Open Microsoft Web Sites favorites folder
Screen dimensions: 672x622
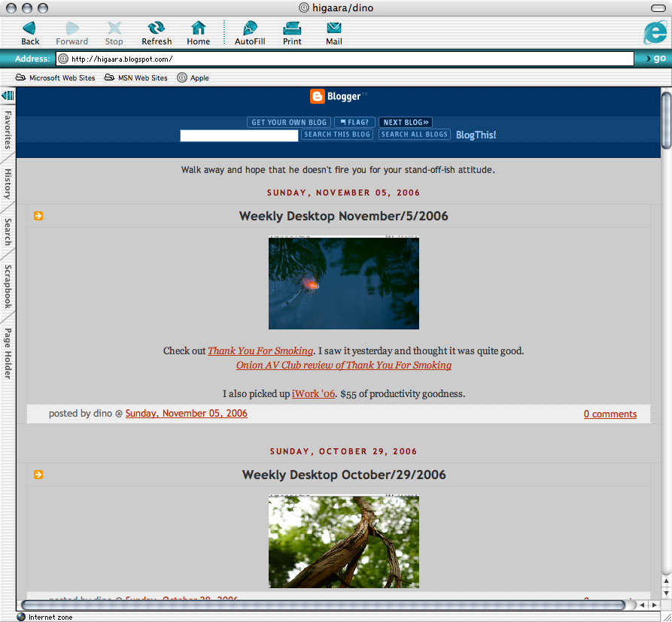coord(55,78)
